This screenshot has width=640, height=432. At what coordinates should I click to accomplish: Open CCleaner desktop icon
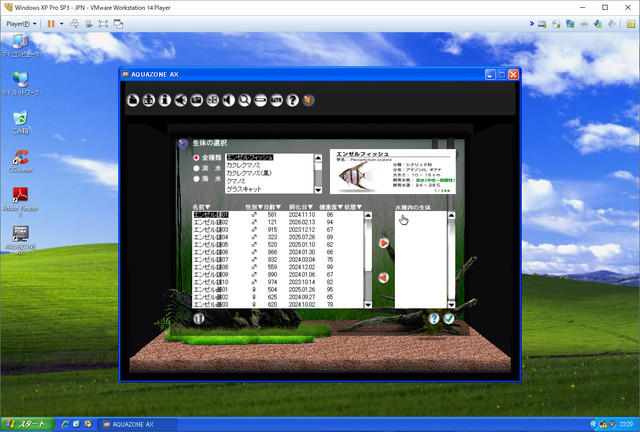tap(20, 160)
